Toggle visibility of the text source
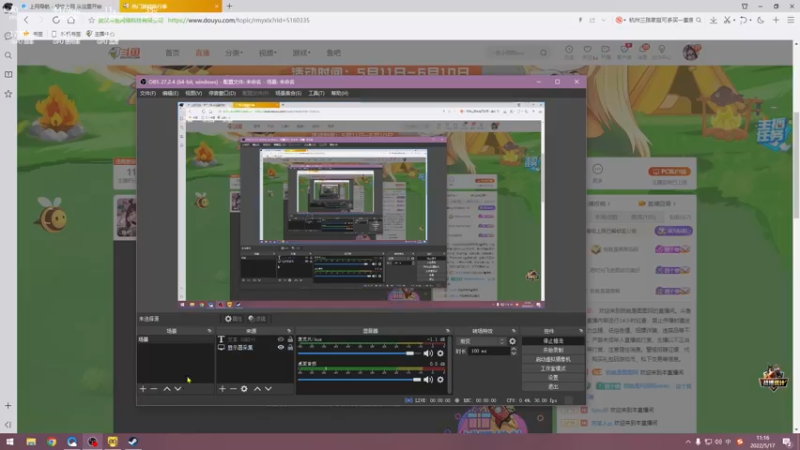The image size is (800, 450). [281, 339]
